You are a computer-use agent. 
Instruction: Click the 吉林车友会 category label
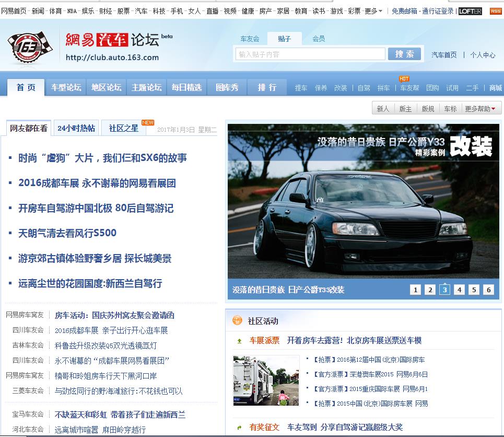pos(28,346)
